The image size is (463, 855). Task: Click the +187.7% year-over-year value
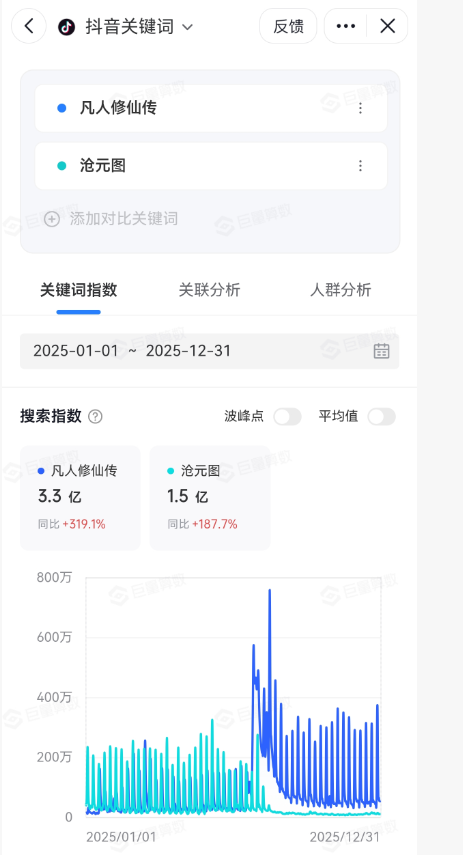coord(215,524)
